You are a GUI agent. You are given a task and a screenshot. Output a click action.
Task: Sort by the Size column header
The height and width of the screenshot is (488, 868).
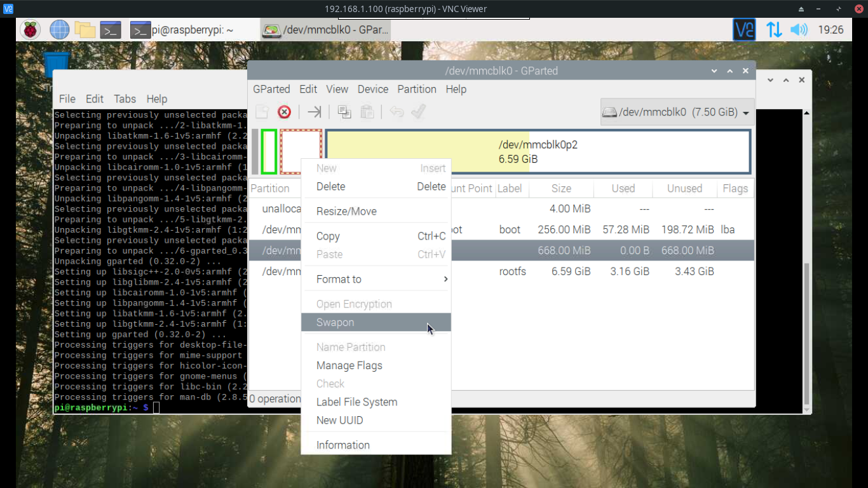(x=561, y=189)
